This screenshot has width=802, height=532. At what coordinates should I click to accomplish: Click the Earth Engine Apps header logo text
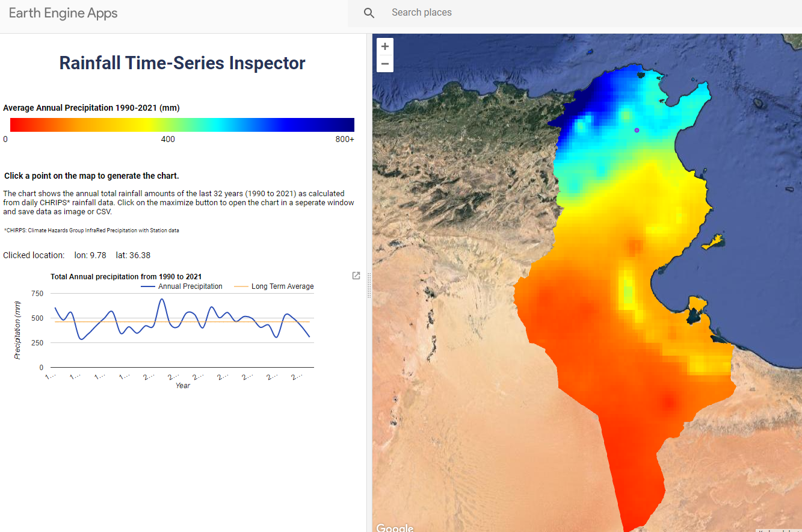pyautogui.click(x=63, y=13)
